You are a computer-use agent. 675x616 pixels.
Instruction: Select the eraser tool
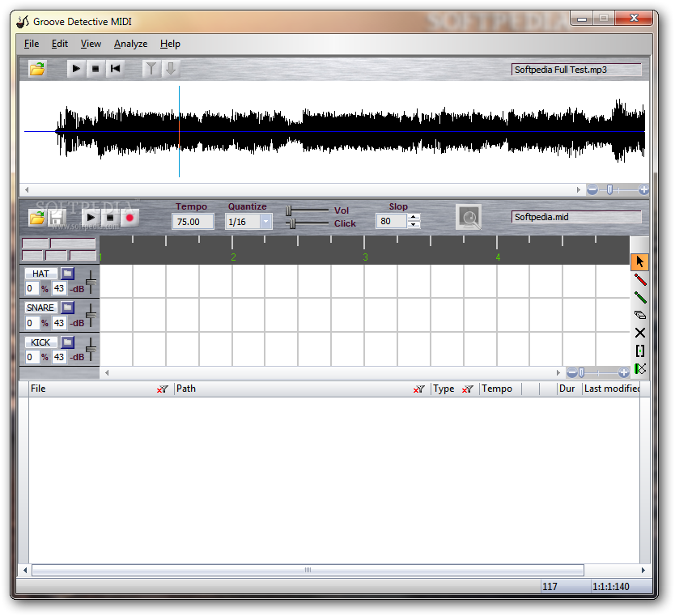640,315
